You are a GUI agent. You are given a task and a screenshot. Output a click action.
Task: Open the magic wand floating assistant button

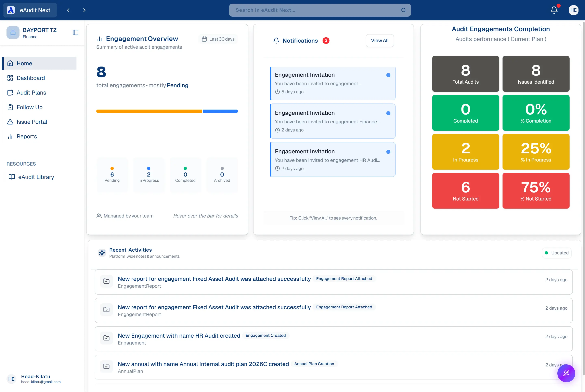tap(566, 373)
